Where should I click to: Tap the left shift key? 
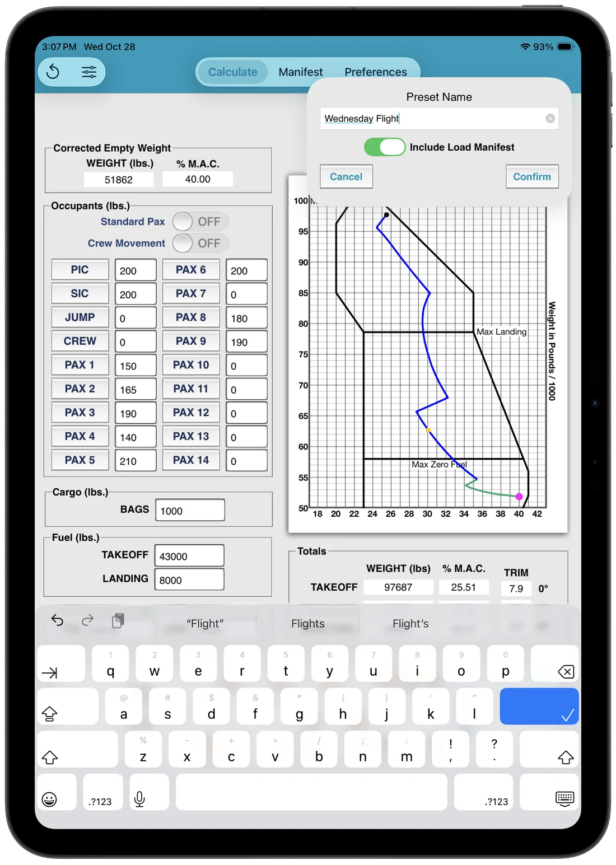point(77,749)
